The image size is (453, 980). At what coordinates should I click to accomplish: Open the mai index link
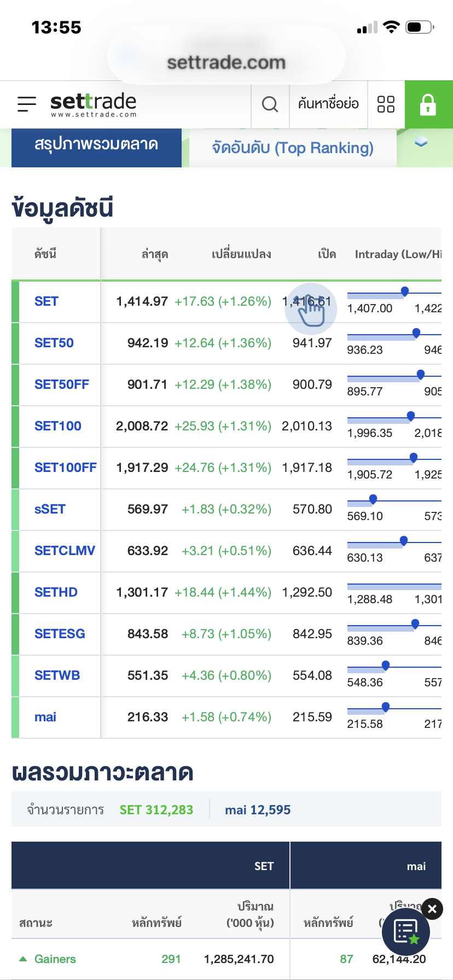pyautogui.click(x=45, y=717)
